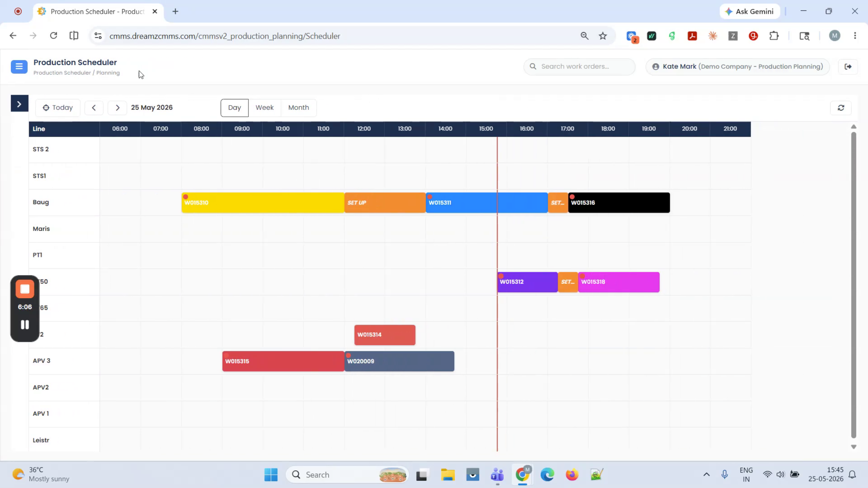Viewport: 868px width, 488px height.
Task: Open File Explorer in the taskbar
Action: [448, 475]
